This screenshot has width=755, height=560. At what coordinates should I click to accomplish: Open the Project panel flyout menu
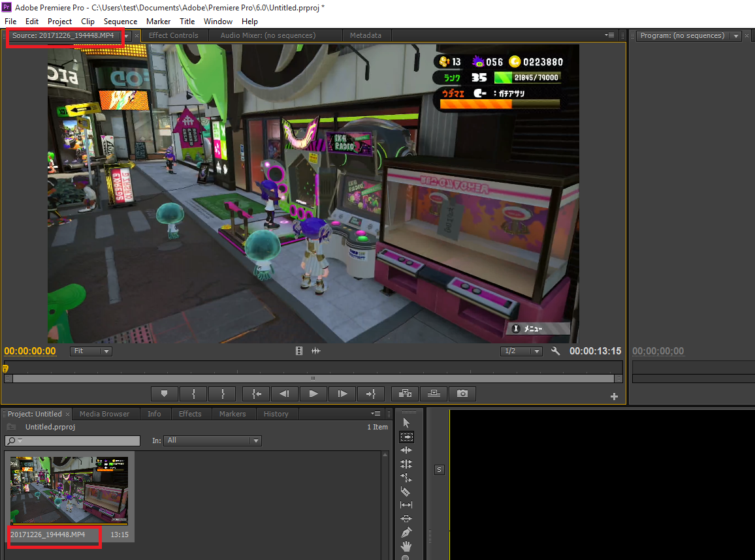pyautogui.click(x=376, y=414)
